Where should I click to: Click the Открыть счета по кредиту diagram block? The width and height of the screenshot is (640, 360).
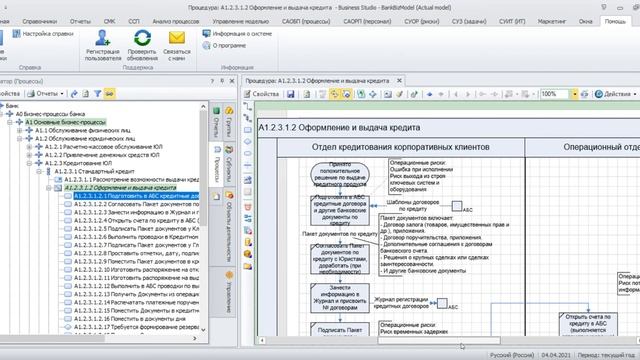click(x=588, y=324)
